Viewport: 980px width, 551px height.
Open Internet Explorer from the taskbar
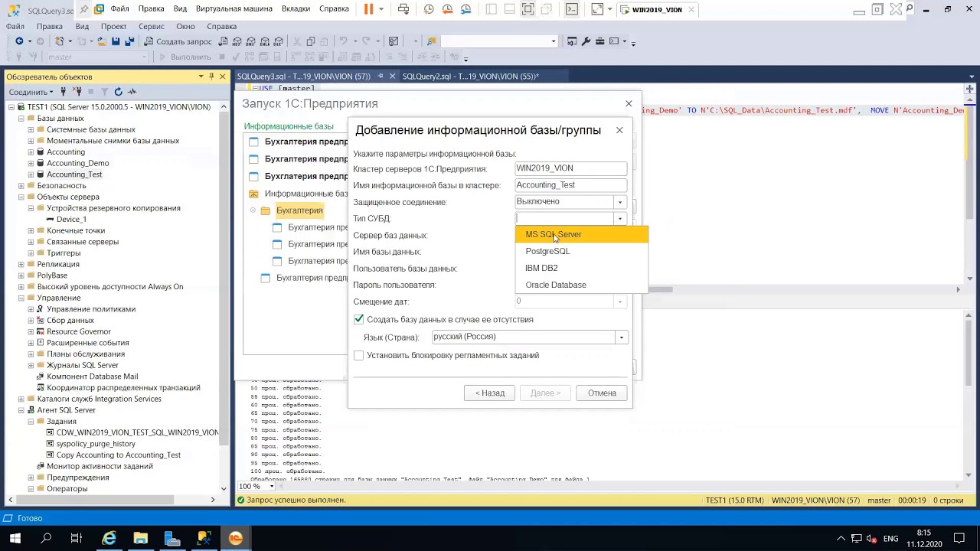pyautogui.click(x=109, y=539)
